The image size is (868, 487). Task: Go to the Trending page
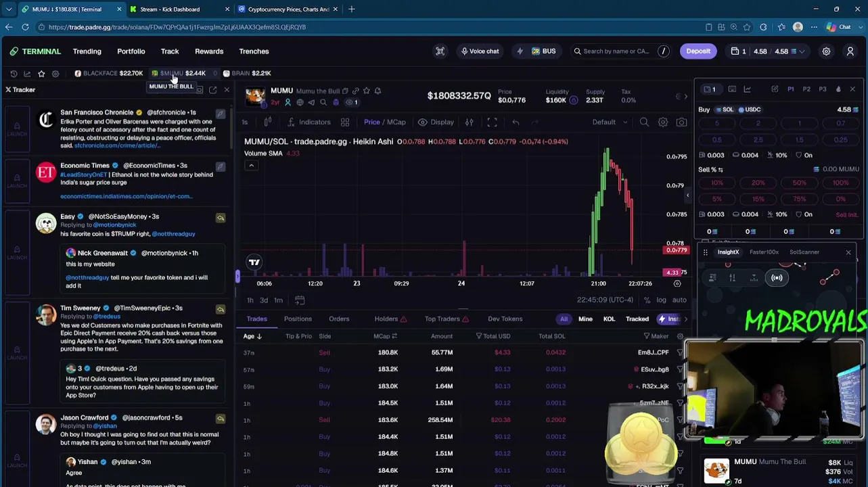(87, 51)
